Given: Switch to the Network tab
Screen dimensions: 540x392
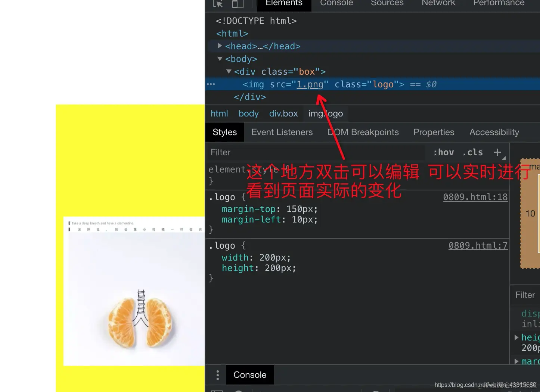Looking at the screenshot, I should 438,3.
